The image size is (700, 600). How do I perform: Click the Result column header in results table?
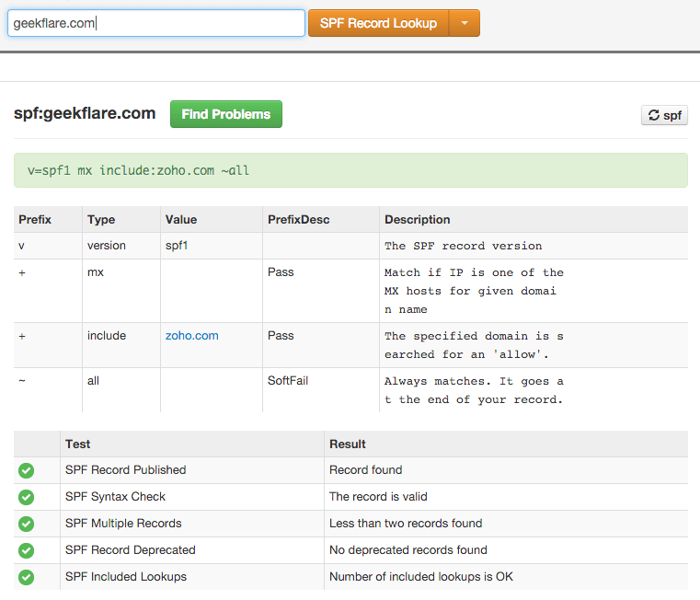point(348,444)
